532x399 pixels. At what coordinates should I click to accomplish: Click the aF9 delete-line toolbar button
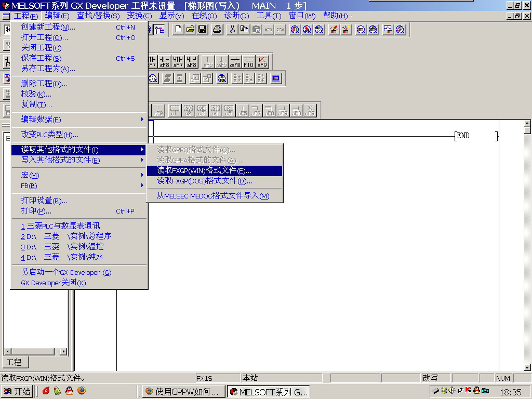262,62
